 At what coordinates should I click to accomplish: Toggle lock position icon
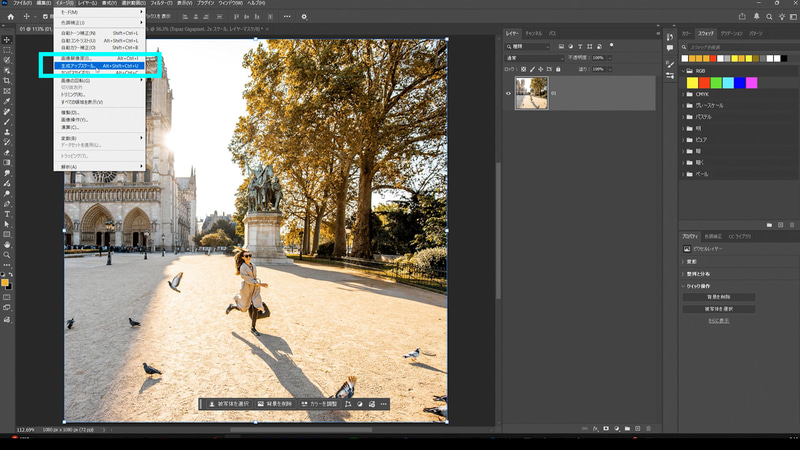point(540,69)
